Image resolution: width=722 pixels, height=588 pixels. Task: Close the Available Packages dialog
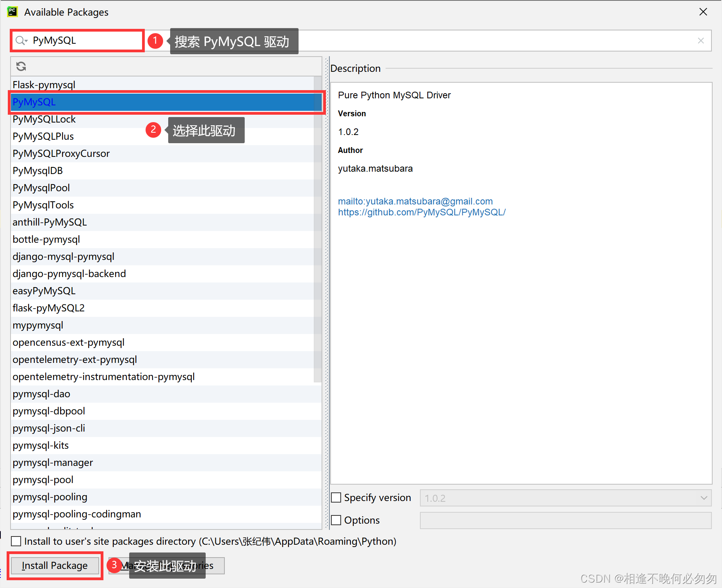703,12
